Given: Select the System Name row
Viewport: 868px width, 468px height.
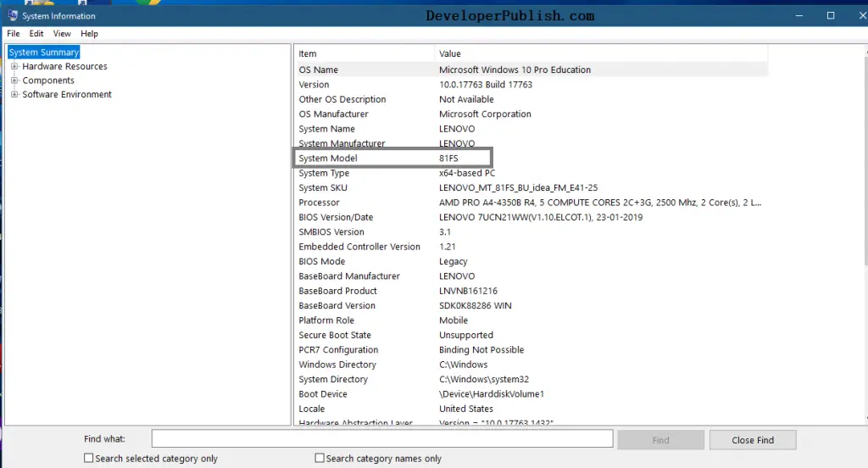Looking at the screenshot, I should click(531, 129).
